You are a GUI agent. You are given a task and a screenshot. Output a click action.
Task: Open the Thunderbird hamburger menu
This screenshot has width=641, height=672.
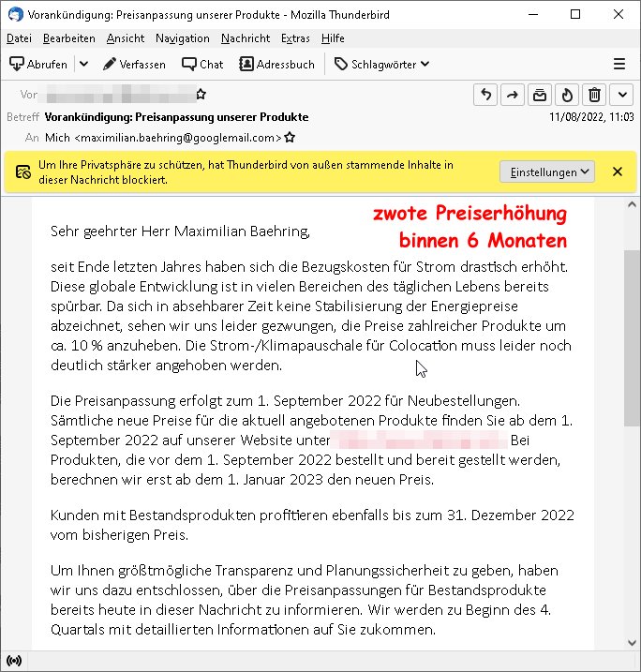point(619,64)
